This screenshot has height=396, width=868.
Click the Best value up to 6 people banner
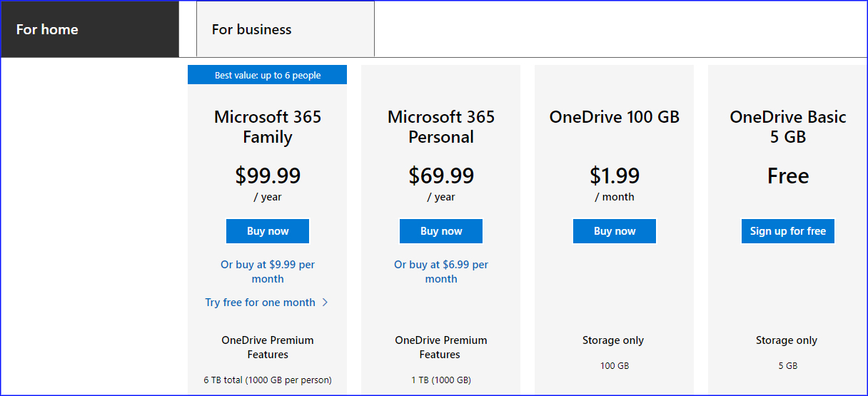(x=268, y=75)
